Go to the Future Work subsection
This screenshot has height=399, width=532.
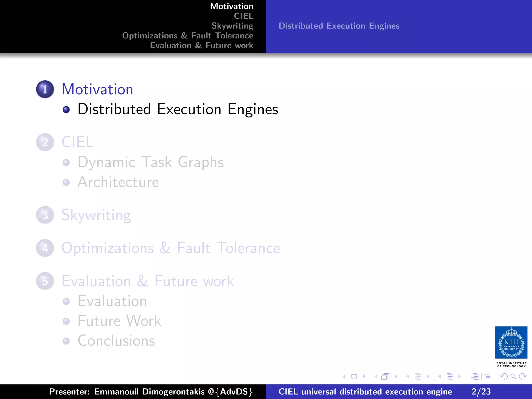[x=119, y=321]
